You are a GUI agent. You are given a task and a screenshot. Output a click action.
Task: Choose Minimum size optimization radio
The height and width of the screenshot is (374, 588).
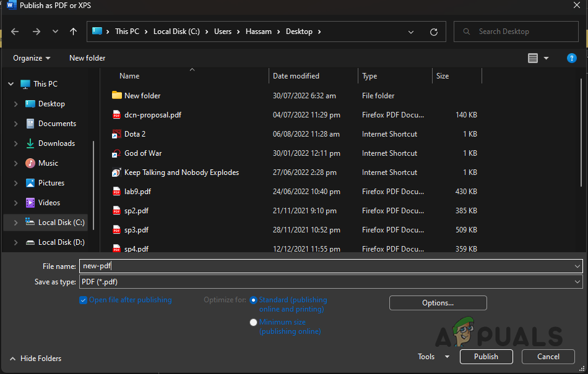coord(253,323)
